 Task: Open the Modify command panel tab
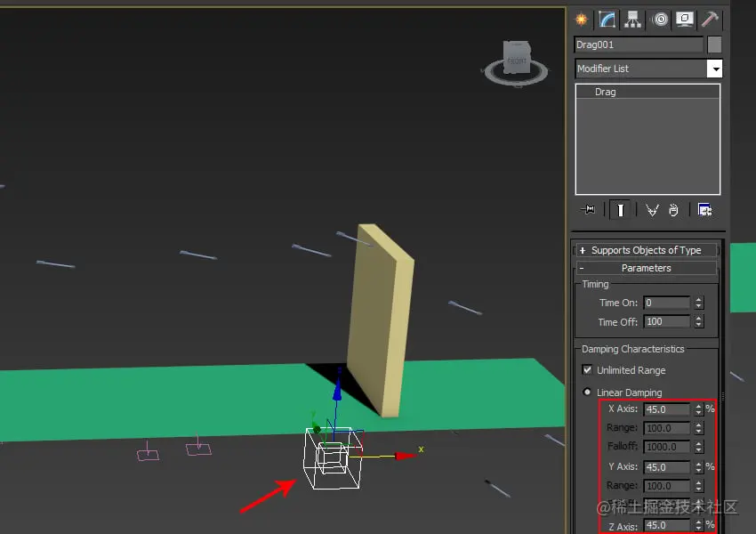[x=607, y=20]
